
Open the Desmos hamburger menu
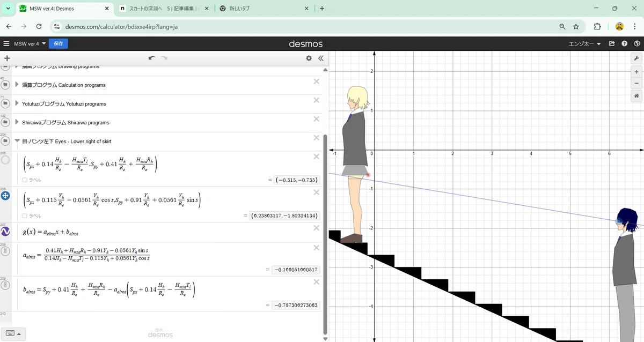[6, 44]
